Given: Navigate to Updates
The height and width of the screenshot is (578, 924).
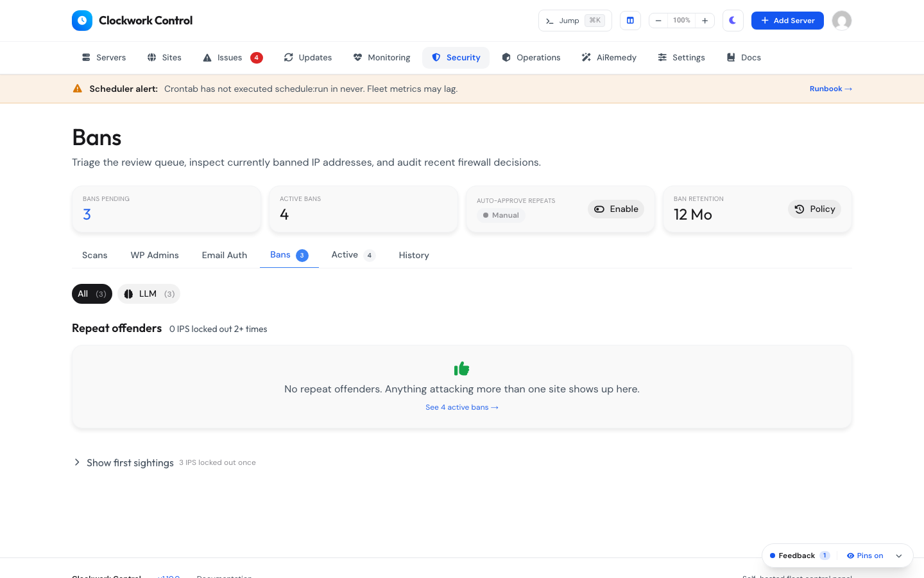Looking at the screenshot, I should (308, 58).
